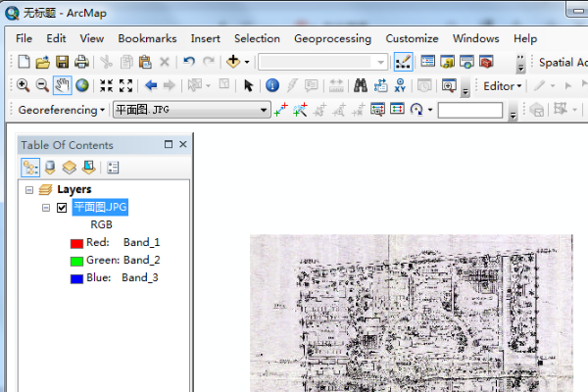Close the Table Of Contents panel

pos(183,144)
